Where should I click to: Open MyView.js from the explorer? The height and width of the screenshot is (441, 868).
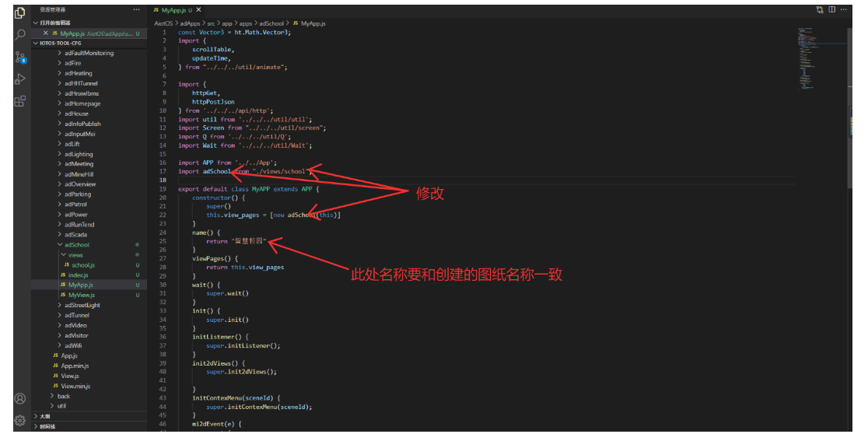(81, 296)
